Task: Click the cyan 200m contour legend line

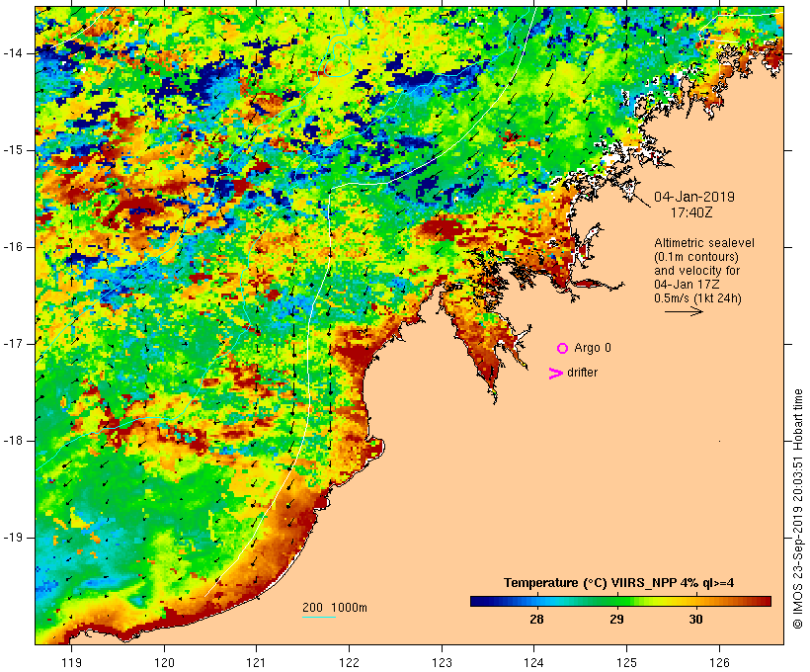Action: [x=319, y=618]
